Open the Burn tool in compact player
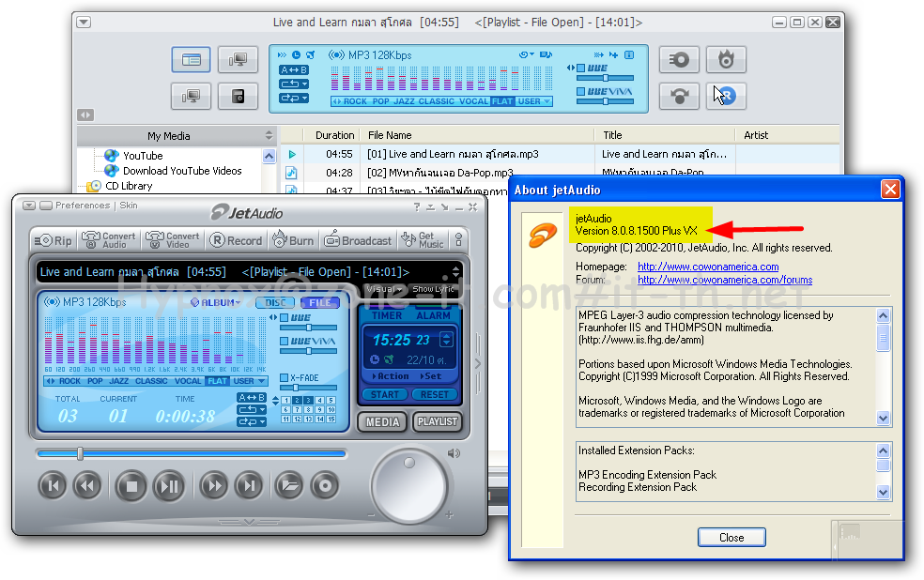The width and height of the screenshot is (924, 580). [x=293, y=240]
